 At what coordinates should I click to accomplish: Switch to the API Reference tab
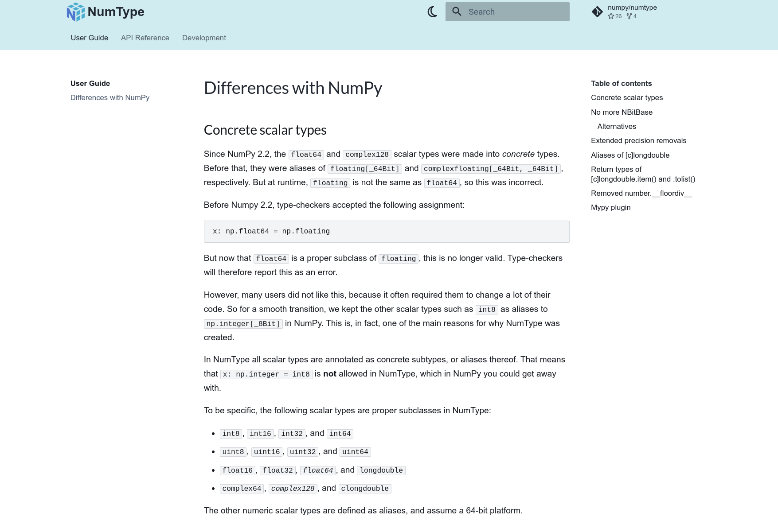click(x=145, y=38)
